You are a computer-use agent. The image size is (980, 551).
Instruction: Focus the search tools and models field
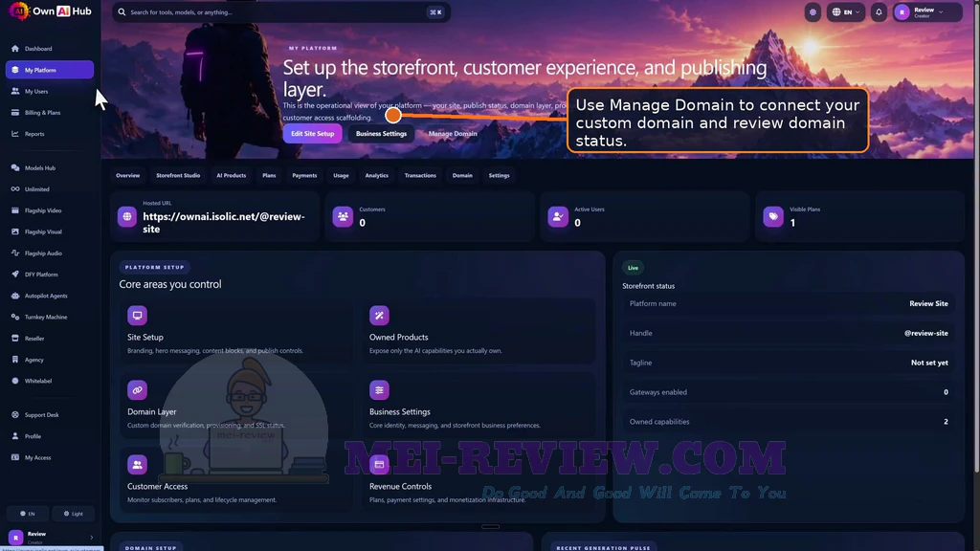click(280, 11)
